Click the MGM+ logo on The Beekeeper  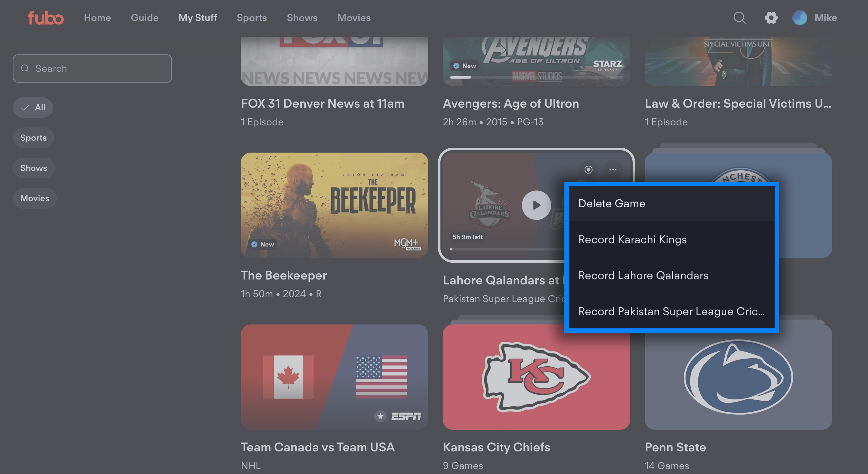coord(407,244)
